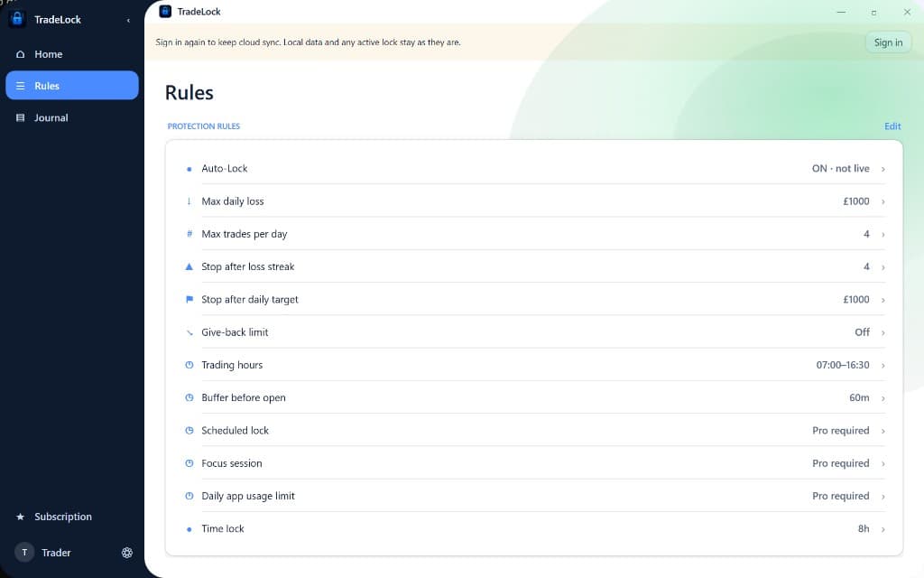The height and width of the screenshot is (578, 924).
Task: Click 'Pro required' on Scheduled lock
Action: point(840,431)
